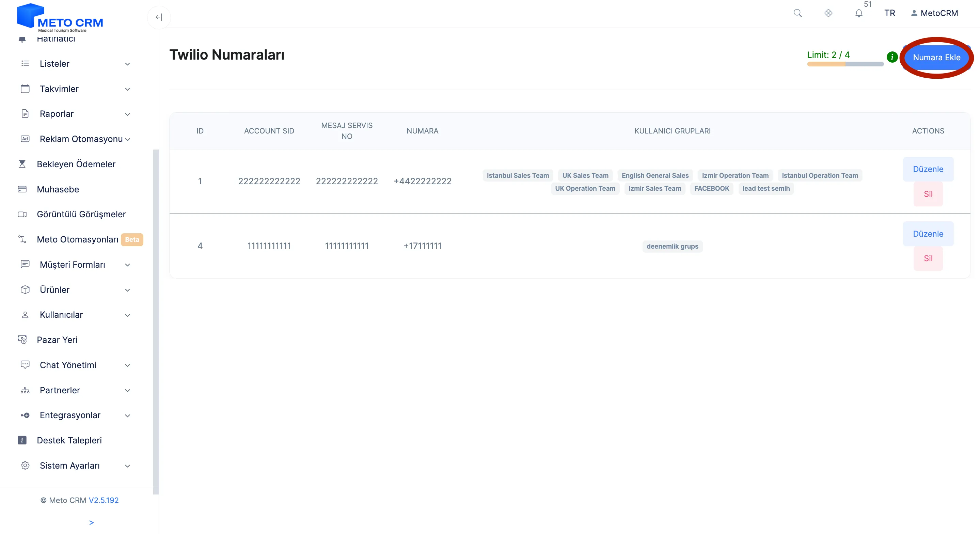
Task: Click the Chat Yönetimi speech bubble icon
Action: (x=25, y=365)
